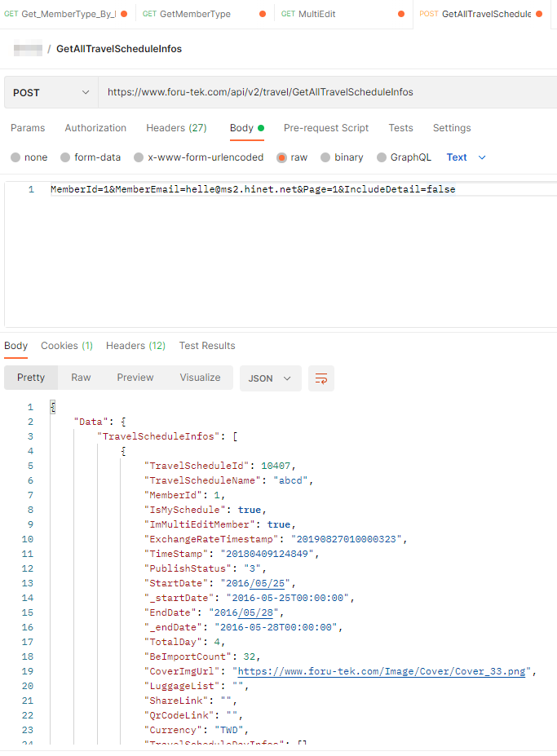Viewport: 557px width, 756px height.
Task: Select the GraphQL body radio button
Action: pos(382,157)
